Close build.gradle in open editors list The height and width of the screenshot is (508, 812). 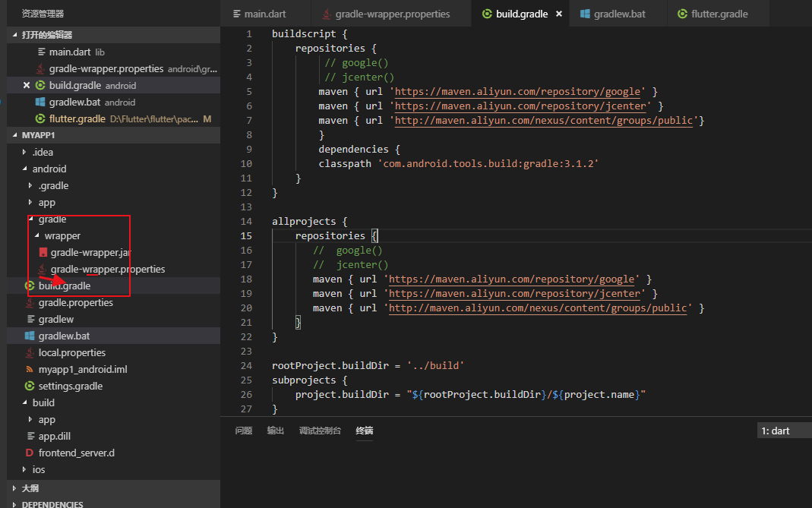coord(27,85)
